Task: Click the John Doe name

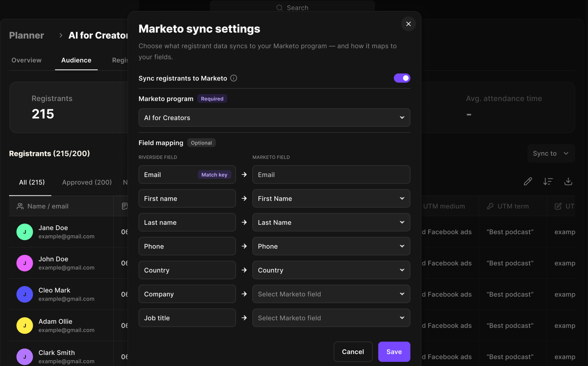Action: click(53, 259)
